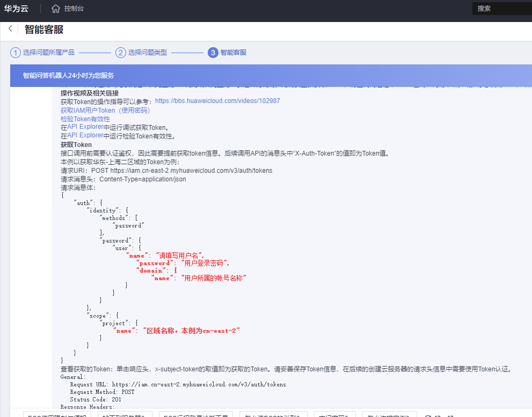
Task: Click the Request Method: POST line
Action: (102, 392)
